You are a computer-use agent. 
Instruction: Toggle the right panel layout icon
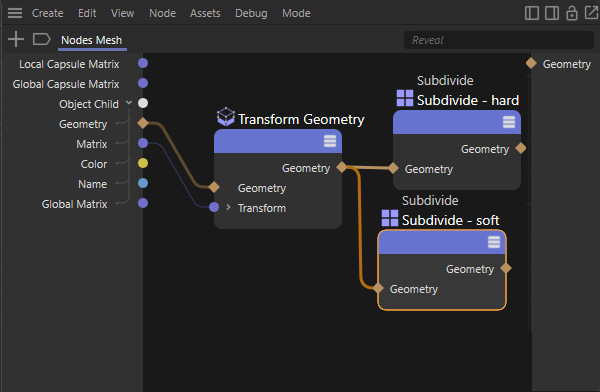(552, 13)
